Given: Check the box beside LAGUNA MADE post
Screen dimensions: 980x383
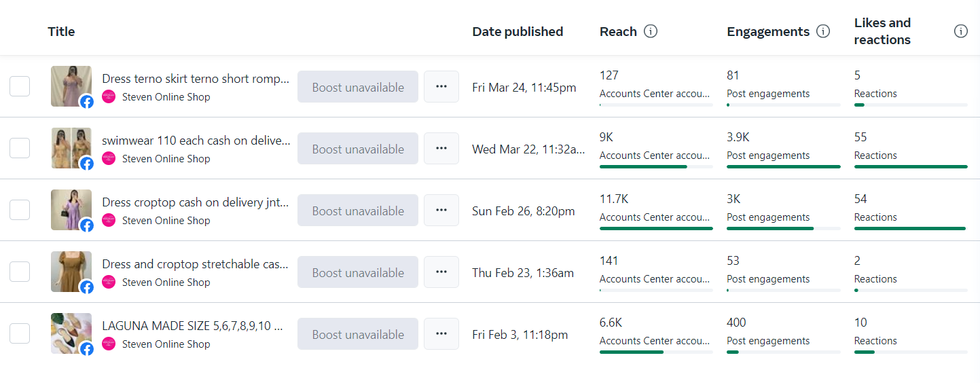Looking at the screenshot, I should (x=20, y=333).
